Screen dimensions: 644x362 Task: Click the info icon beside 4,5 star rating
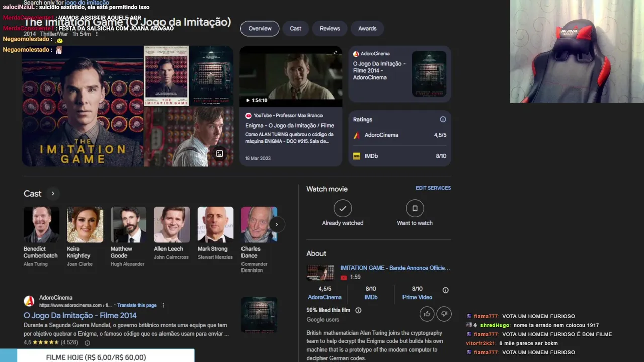[x=87, y=343]
